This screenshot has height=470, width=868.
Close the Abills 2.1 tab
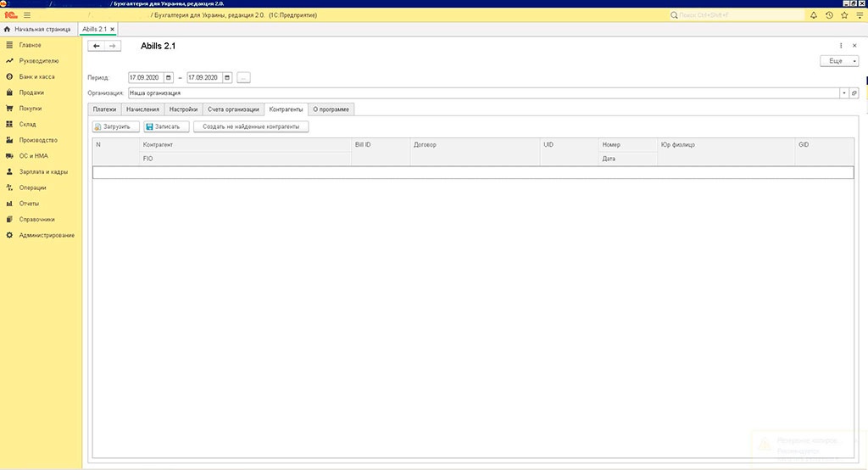pos(113,30)
